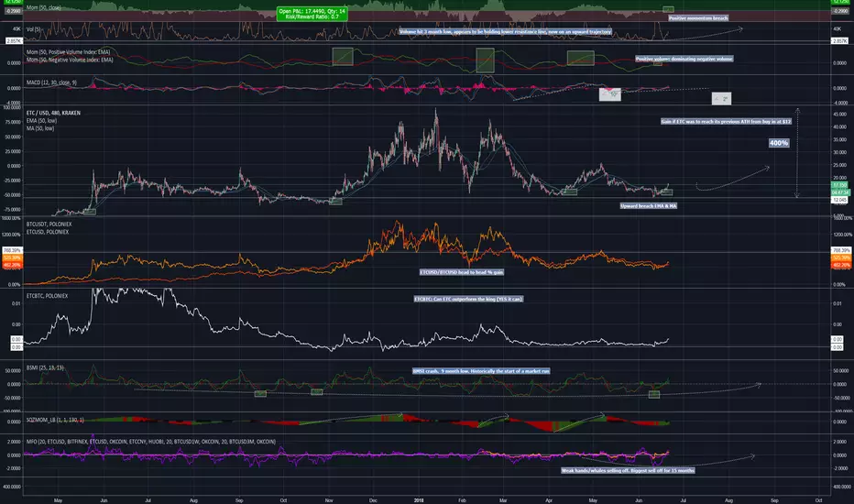854x504 pixels.
Task: Select the SQZMOM_LB indicator legend
Action: click(x=55, y=420)
